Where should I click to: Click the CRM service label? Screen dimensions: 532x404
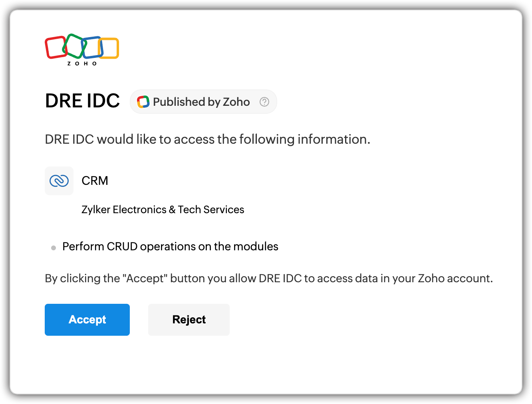(95, 181)
